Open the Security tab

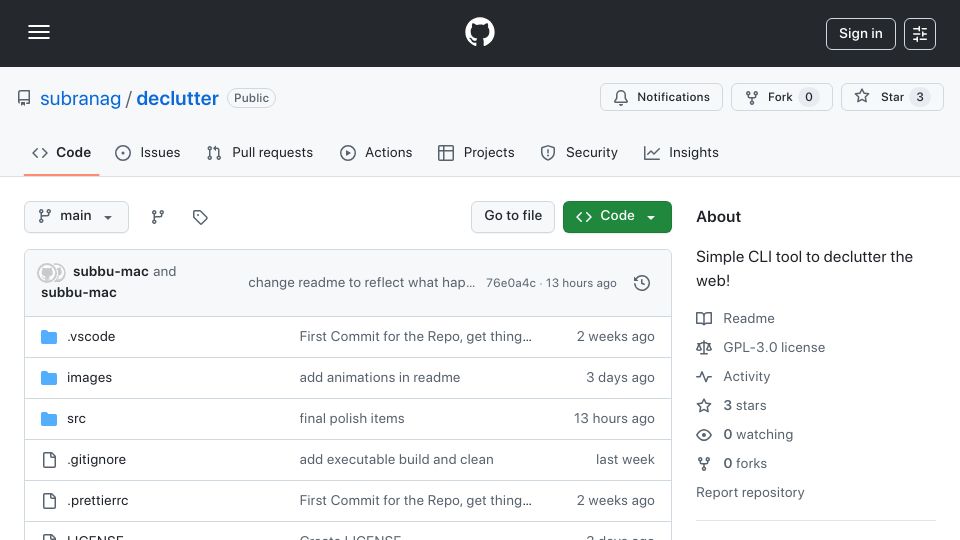point(579,152)
